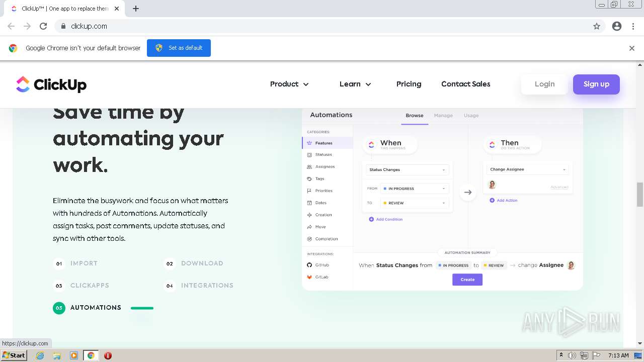Open Contact Sales
Viewport: 644px width, 362px height.
coord(466,84)
